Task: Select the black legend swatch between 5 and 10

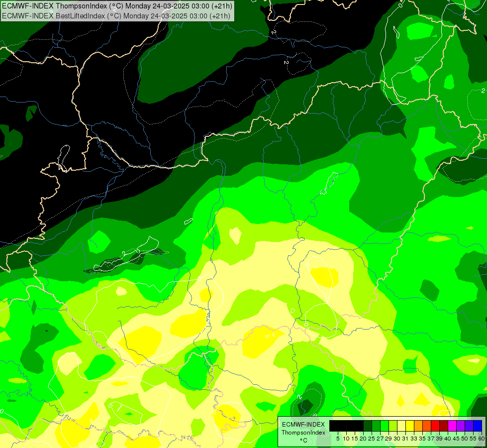Action: coord(342,426)
